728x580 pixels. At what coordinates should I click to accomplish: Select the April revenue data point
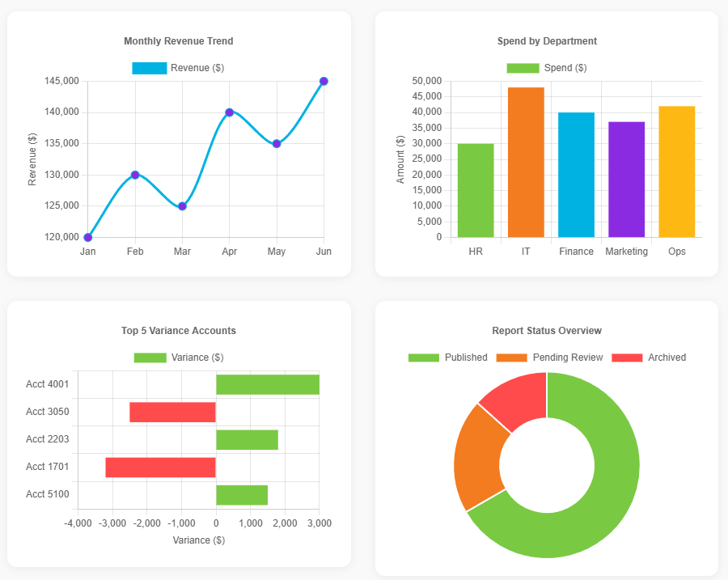click(x=230, y=112)
